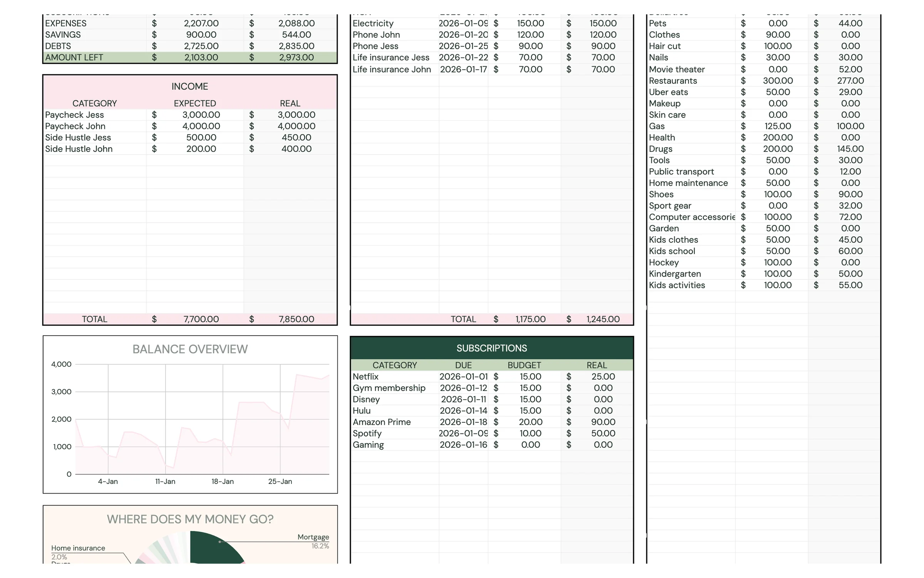
Task: Select the expected income total 7,700.00
Action: tap(201, 319)
